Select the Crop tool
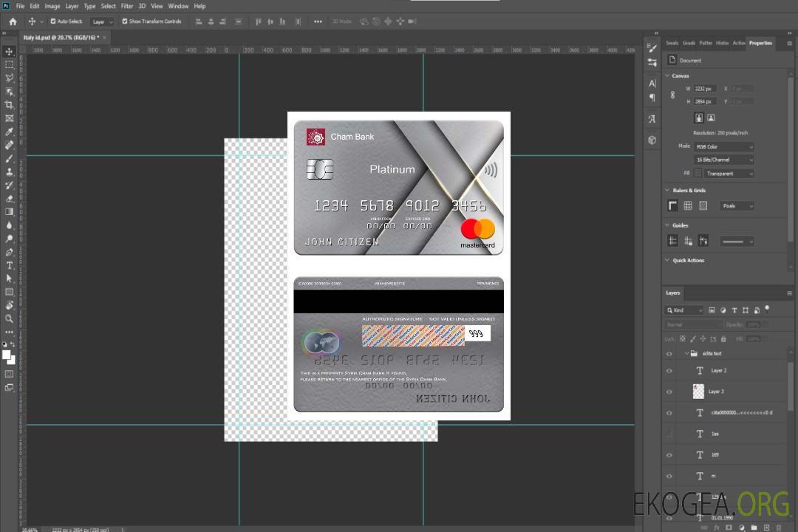 [x=9, y=105]
